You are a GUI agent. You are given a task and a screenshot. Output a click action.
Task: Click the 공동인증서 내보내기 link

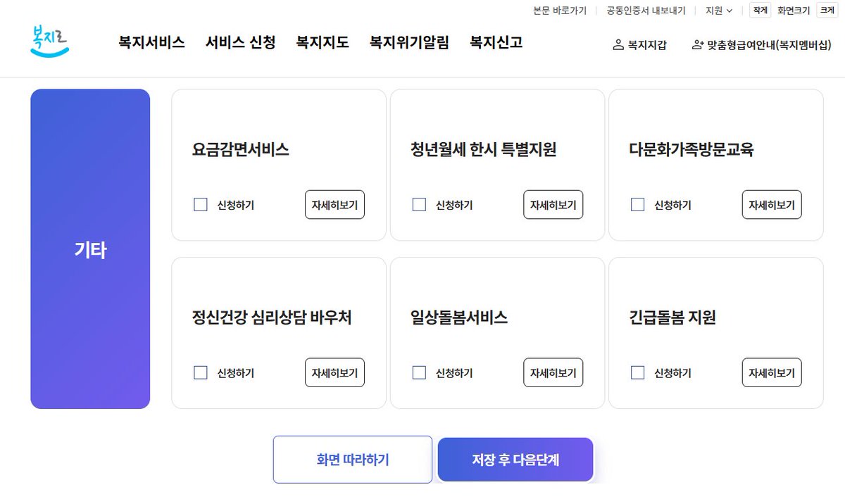(x=646, y=11)
